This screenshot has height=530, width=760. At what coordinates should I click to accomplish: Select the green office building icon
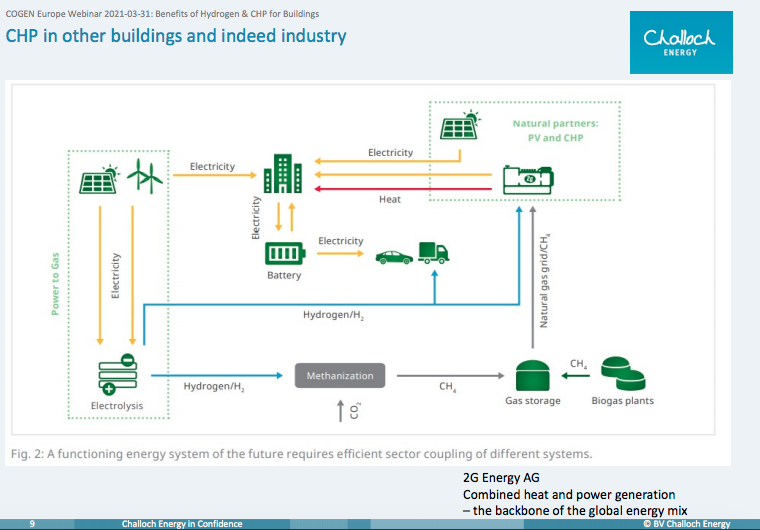click(282, 174)
